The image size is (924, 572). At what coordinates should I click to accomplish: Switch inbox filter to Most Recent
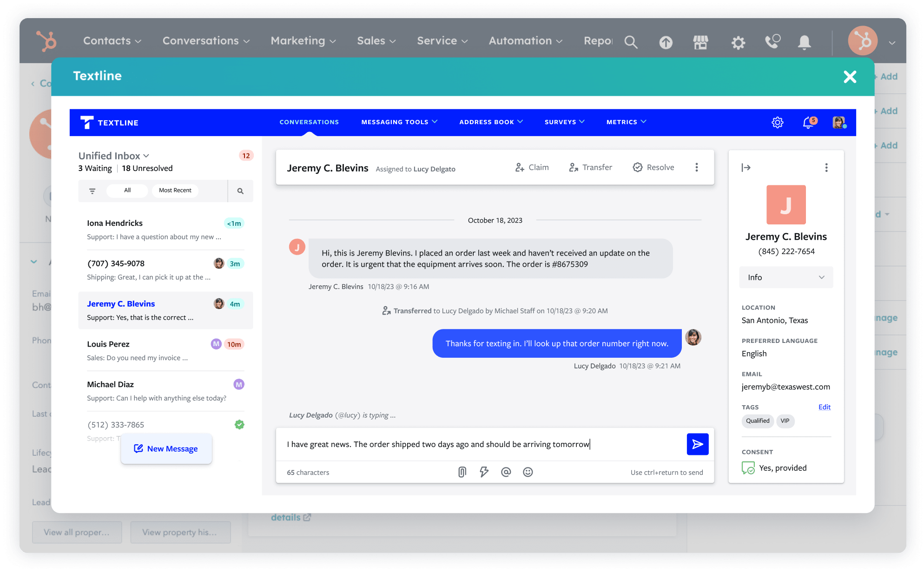pos(175,190)
